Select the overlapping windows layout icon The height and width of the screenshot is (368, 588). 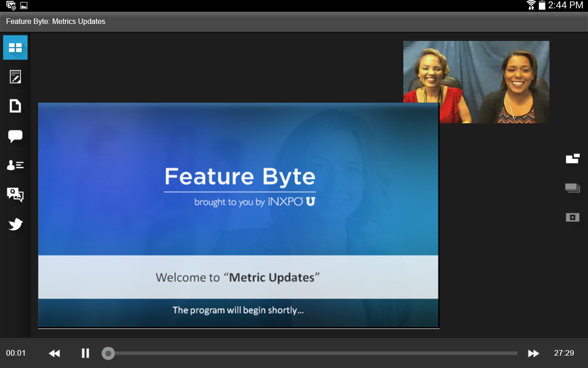click(x=572, y=159)
